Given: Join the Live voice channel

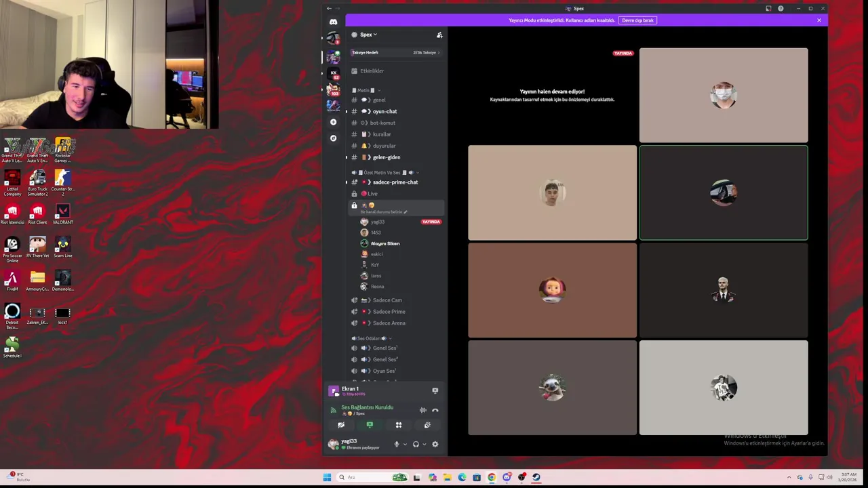Looking at the screenshot, I should (x=397, y=194).
